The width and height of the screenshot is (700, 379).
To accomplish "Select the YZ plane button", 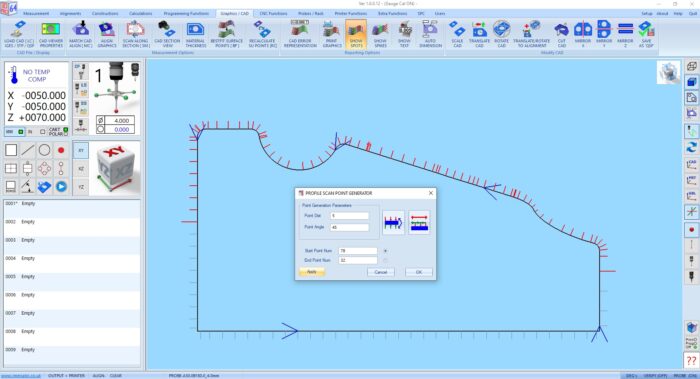I will [81, 187].
